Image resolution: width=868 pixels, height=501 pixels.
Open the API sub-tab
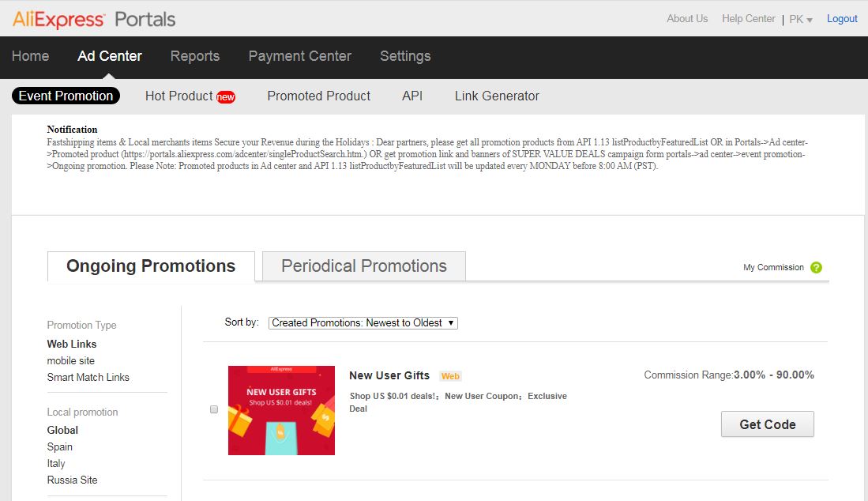point(412,96)
